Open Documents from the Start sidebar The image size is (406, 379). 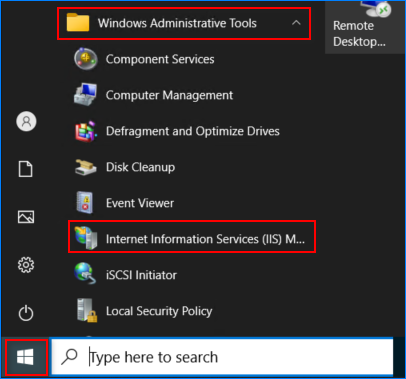coord(26,169)
